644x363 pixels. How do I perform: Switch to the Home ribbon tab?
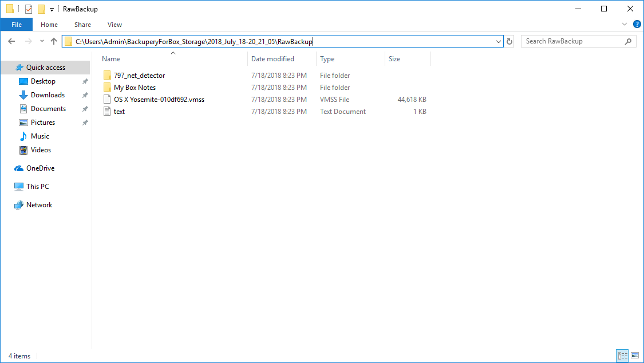(x=49, y=25)
